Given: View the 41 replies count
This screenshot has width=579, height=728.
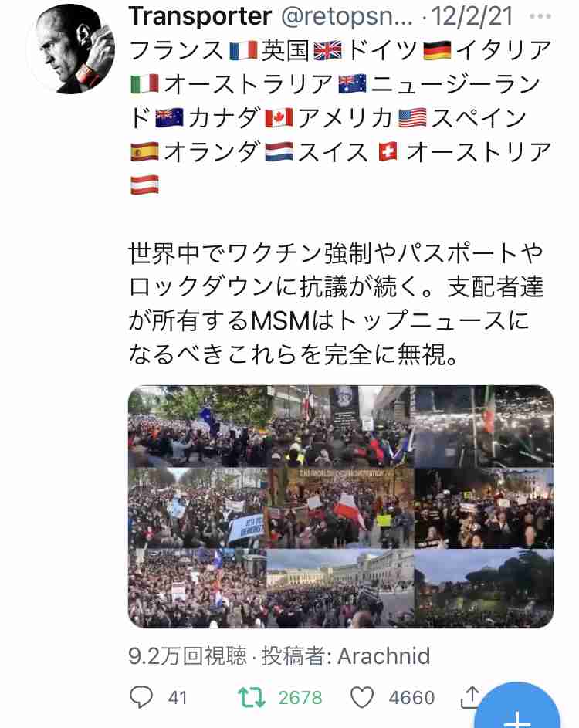Looking at the screenshot, I should click(x=178, y=698).
